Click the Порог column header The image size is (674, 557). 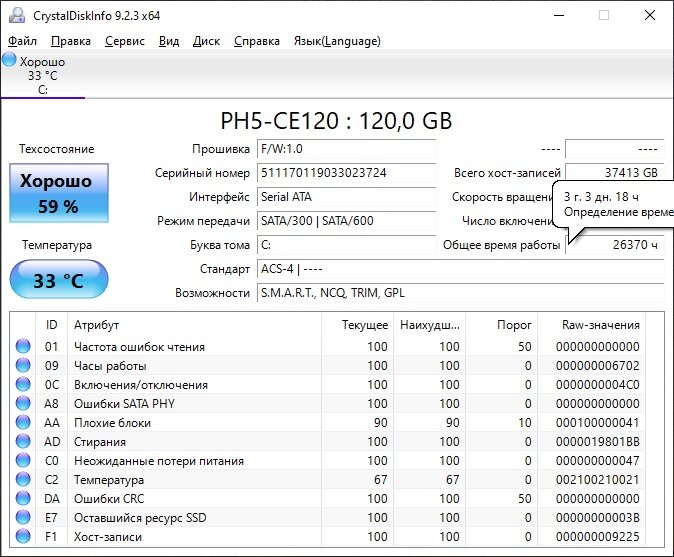tap(502, 325)
